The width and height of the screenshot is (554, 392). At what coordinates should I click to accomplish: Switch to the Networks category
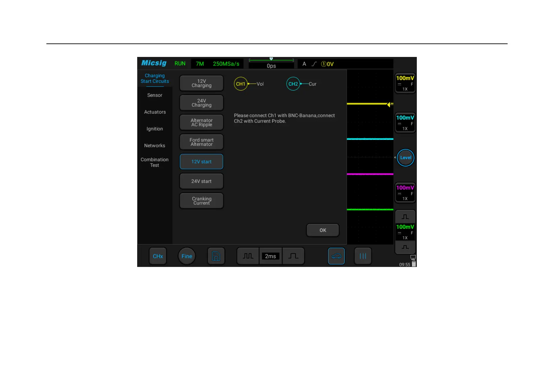click(155, 145)
